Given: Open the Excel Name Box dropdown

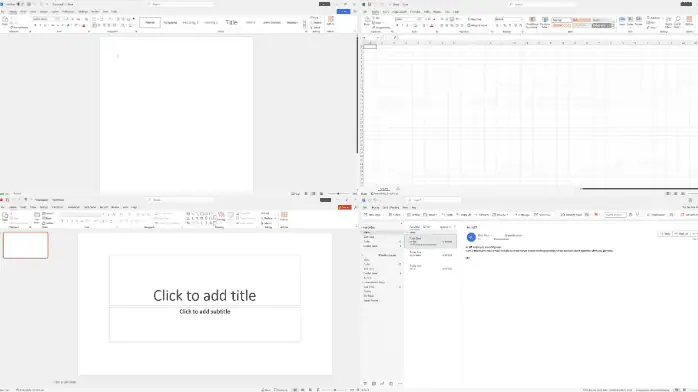Looking at the screenshot, I should point(378,38).
